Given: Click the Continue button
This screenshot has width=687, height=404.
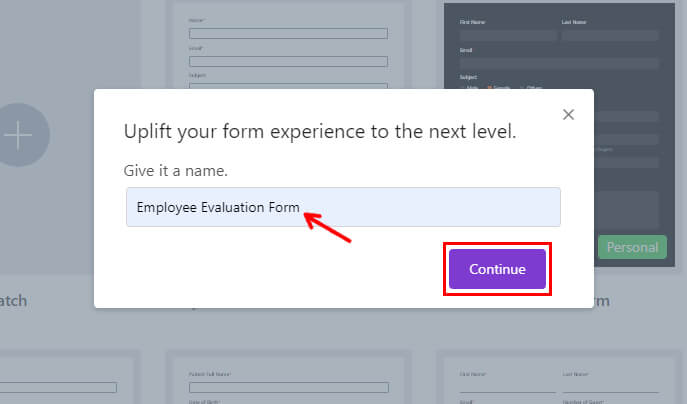Looking at the screenshot, I should [x=497, y=269].
